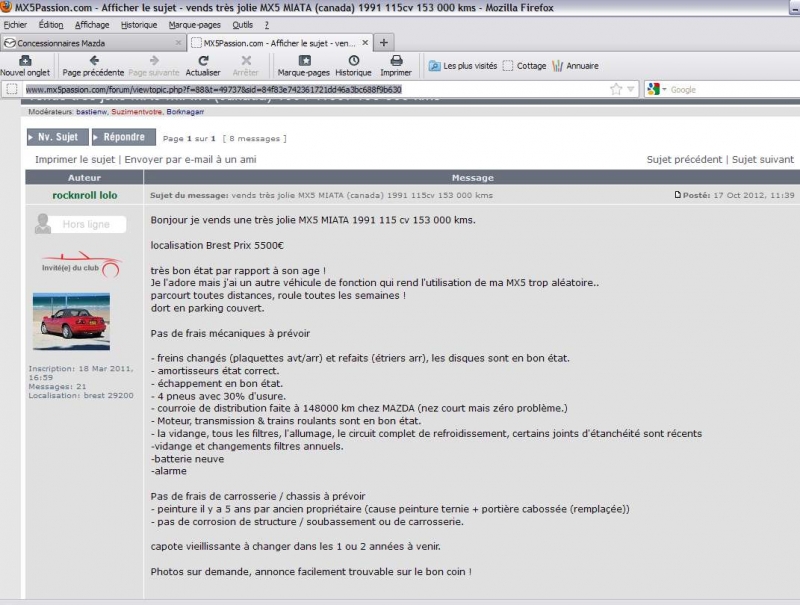
Task: Open the Outils menu
Action: click(242, 24)
